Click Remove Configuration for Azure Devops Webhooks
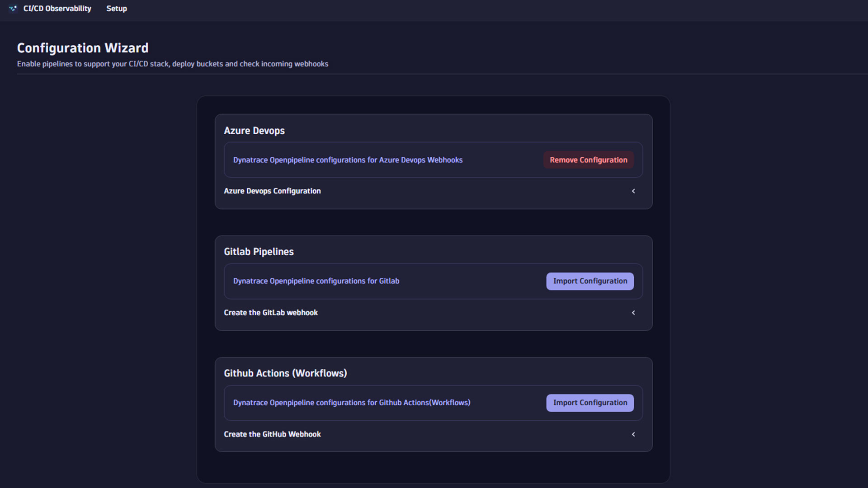The height and width of the screenshot is (488, 868). pos(588,160)
